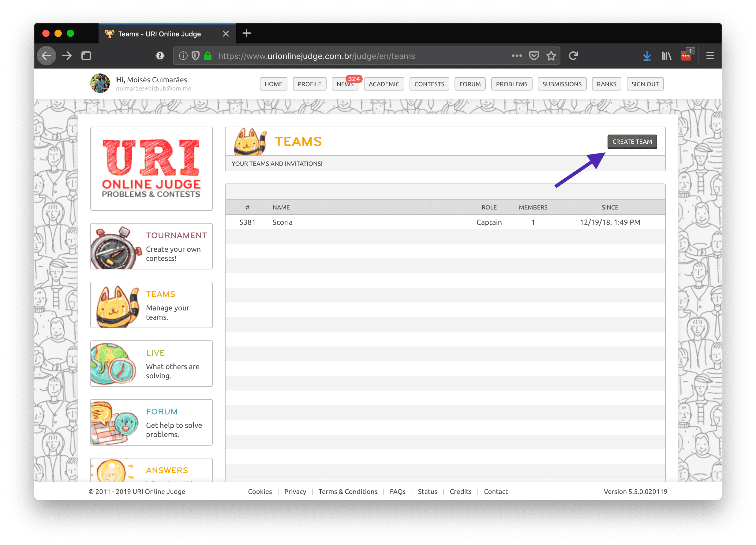Image resolution: width=756 pixels, height=545 pixels.
Task: Toggle the browser sidebar icon
Action: point(86,56)
